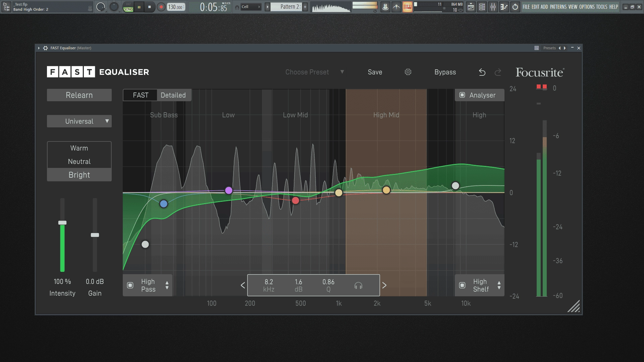This screenshot has height=362, width=644.
Task: Select the Warm tone option
Action: tap(79, 148)
